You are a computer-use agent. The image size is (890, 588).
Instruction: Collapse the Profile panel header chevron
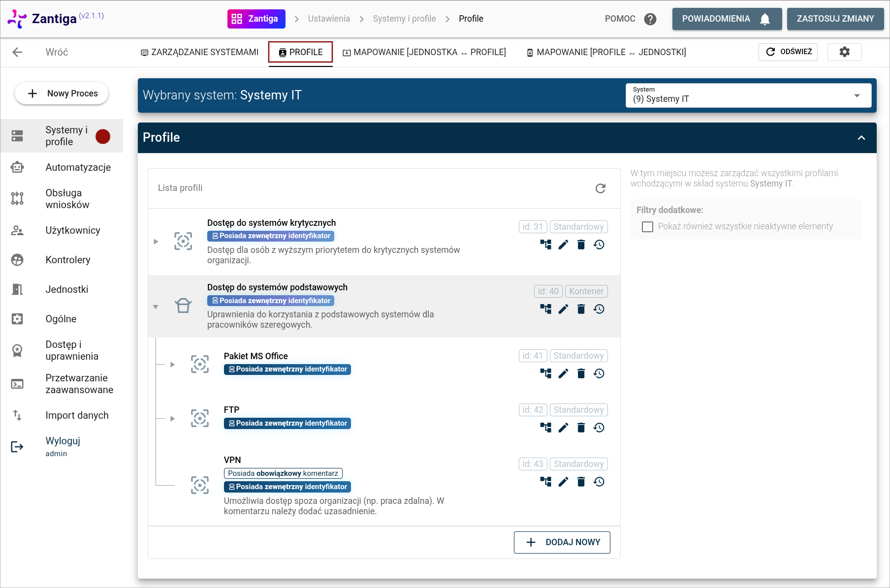pos(861,138)
